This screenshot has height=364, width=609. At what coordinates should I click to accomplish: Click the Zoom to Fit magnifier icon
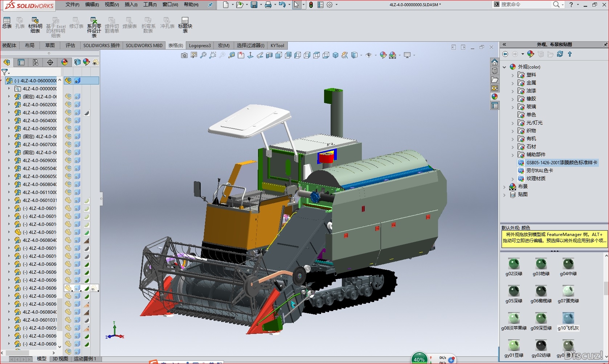click(x=203, y=55)
